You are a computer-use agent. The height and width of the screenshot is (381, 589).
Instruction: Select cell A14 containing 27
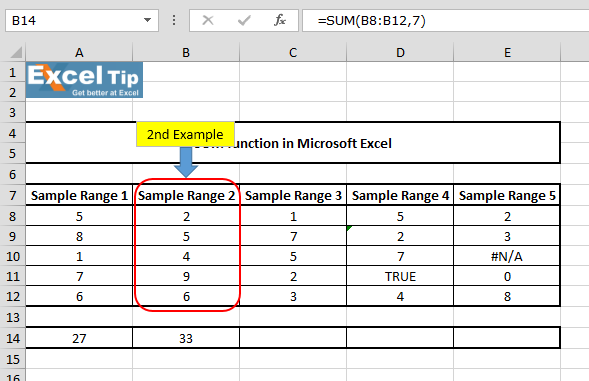coord(79,338)
